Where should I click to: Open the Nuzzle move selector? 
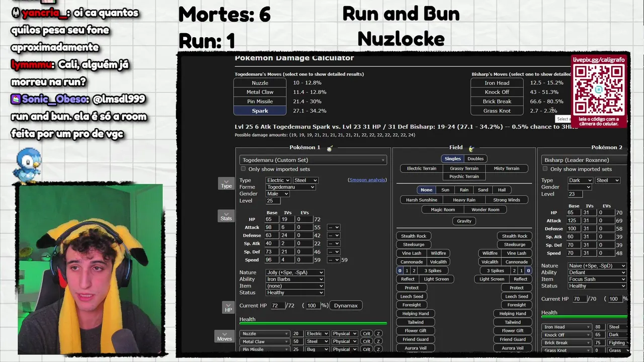point(265,334)
